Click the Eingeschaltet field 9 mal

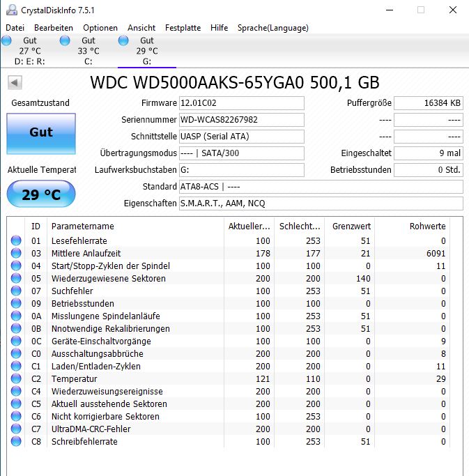(x=429, y=153)
